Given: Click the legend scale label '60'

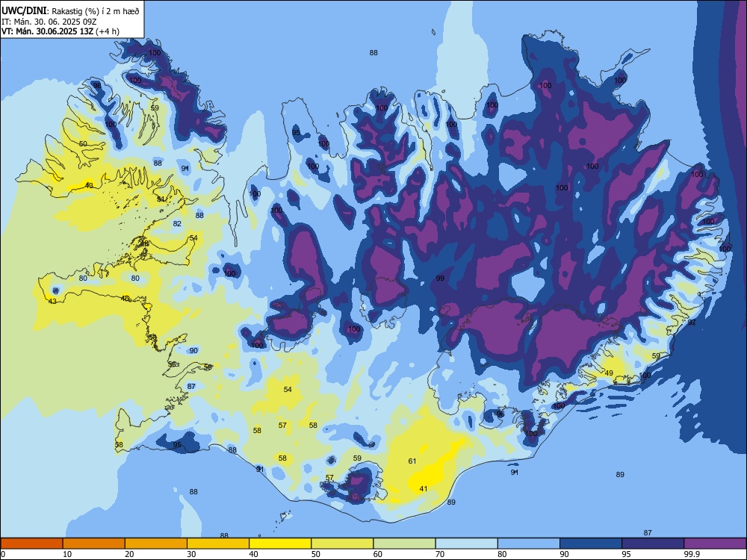Looking at the screenshot, I should (378, 554).
